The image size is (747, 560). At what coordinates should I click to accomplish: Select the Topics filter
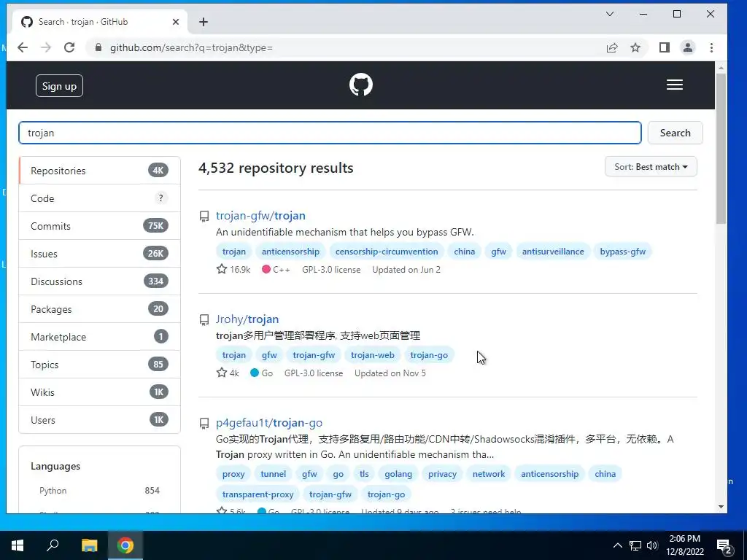pyautogui.click(x=99, y=365)
